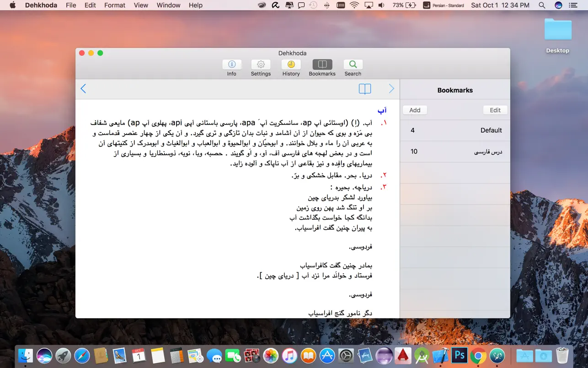Click definition number ۲ in the entry
Viewport: 588px width, 368px height.
(383, 175)
